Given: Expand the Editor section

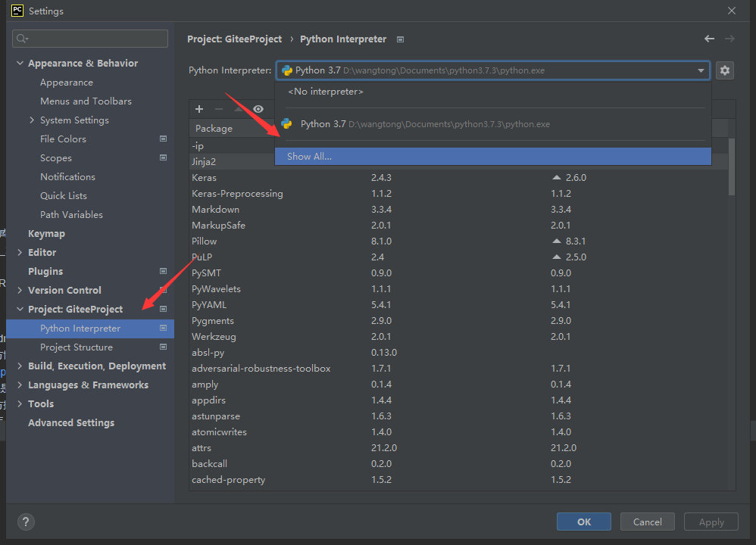Looking at the screenshot, I should [20, 253].
